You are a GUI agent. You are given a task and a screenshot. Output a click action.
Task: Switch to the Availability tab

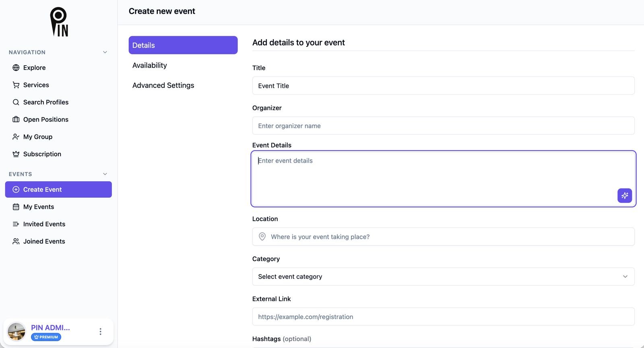[150, 65]
